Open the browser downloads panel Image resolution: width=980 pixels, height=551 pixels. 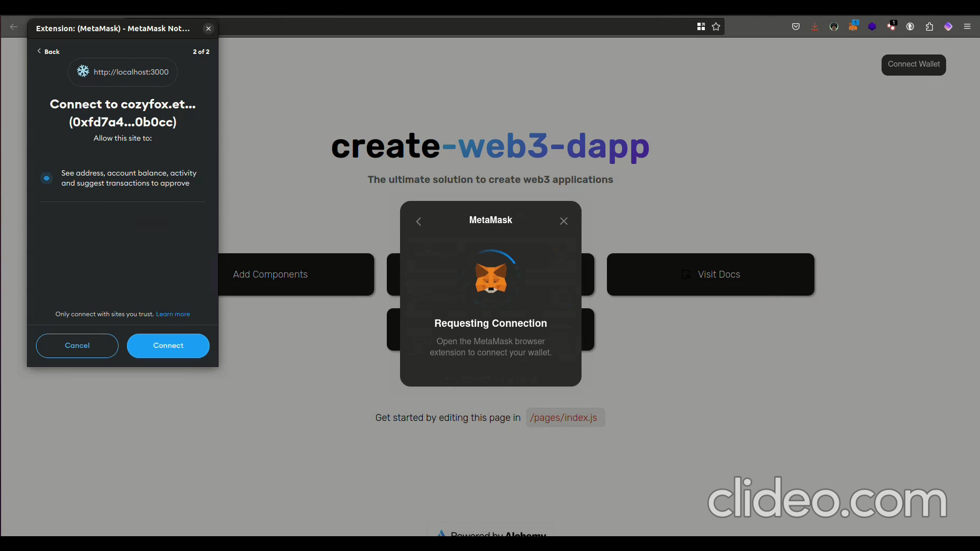[815, 26]
